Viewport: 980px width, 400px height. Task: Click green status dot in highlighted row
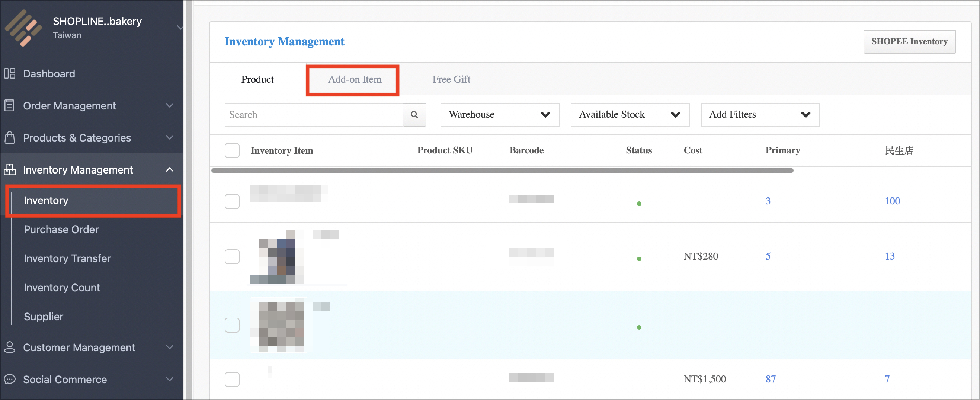click(x=639, y=327)
